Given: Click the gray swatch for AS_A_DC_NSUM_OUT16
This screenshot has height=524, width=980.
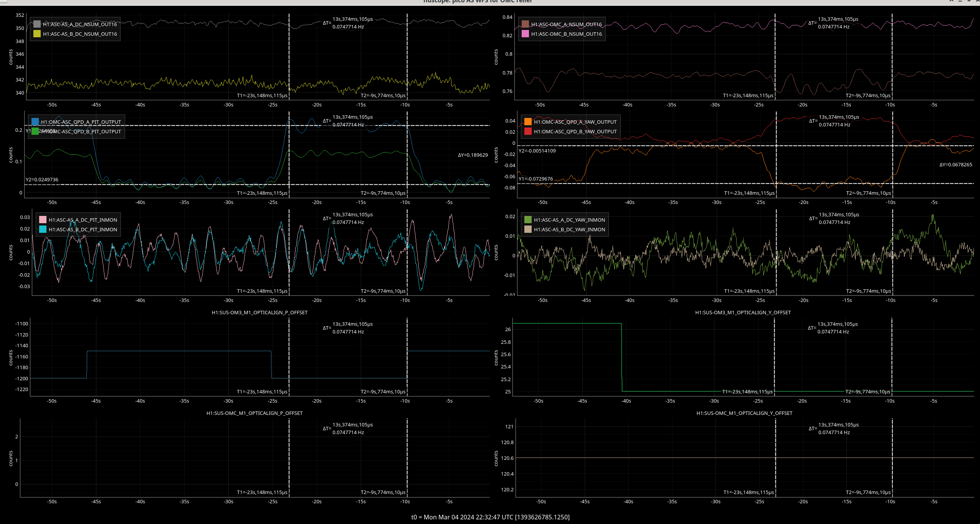Looking at the screenshot, I should pyautogui.click(x=37, y=24).
